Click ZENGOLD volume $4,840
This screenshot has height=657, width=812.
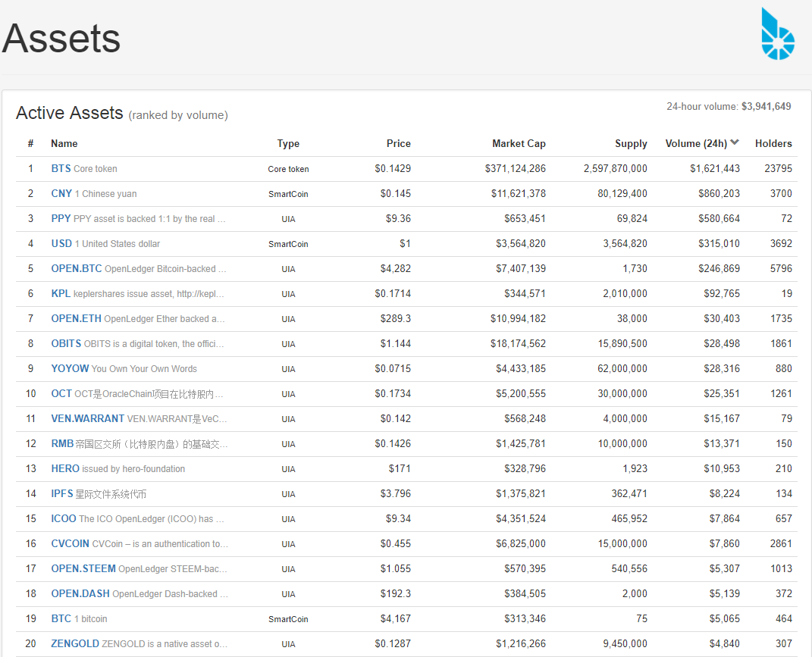coord(725,643)
